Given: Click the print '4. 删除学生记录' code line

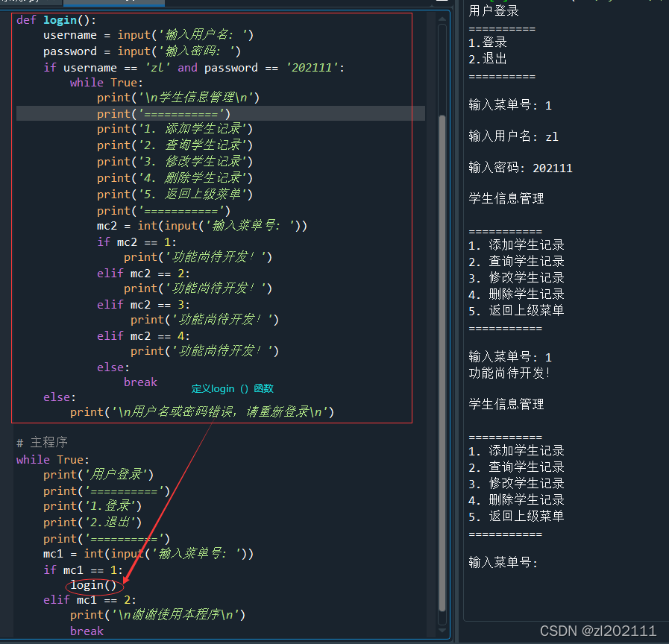Looking at the screenshot, I should pos(175,178).
